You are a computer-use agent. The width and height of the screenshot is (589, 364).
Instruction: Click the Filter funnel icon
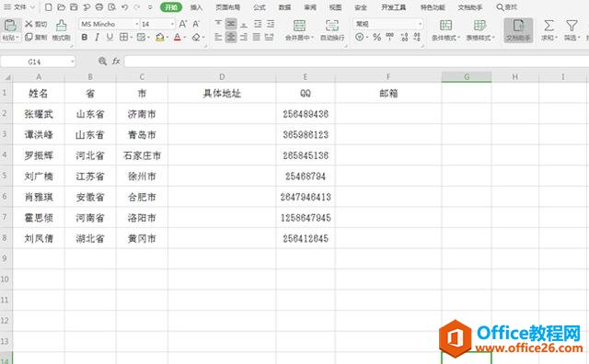point(572,26)
